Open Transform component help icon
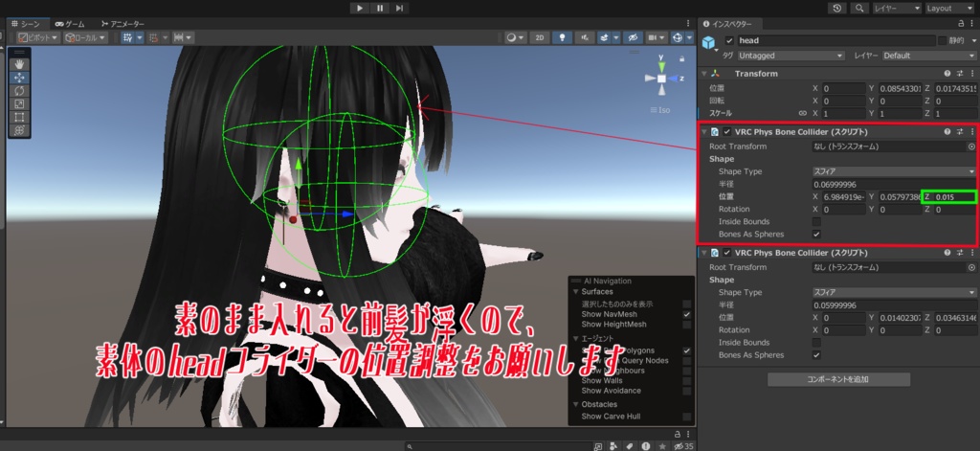980x451 pixels. [x=947, y=74]
